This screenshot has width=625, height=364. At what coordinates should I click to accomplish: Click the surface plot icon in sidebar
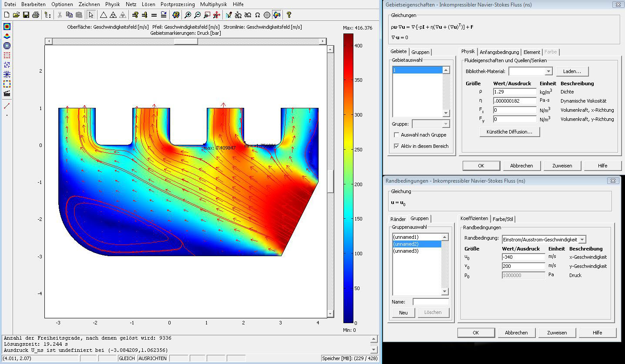(x=7, y=27)
